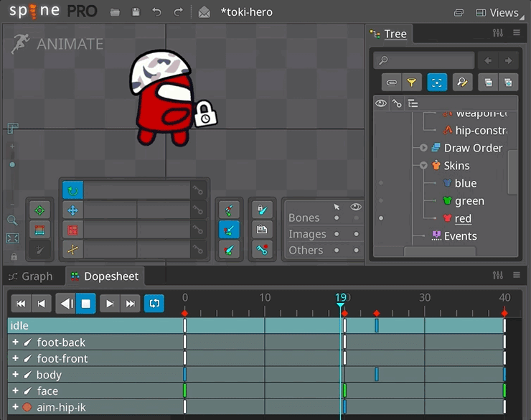The width and height of the screenshot is (531, 420).
Task: Toggle loop/repeat playback button
Action: click(154, 304)
